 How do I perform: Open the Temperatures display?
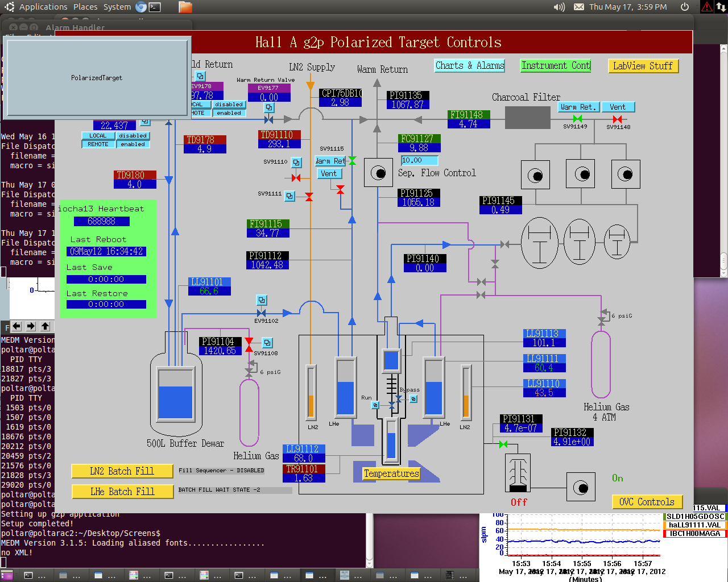391,473
